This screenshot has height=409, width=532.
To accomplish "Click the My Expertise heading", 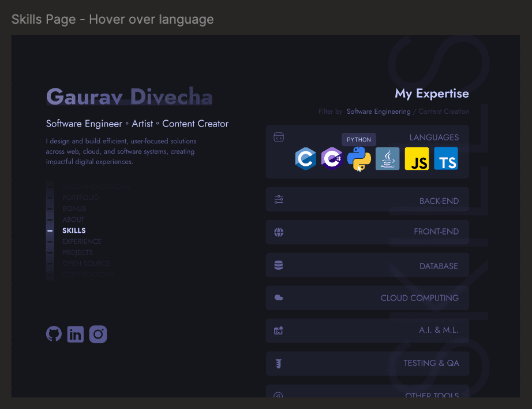I will pos(432,94).
